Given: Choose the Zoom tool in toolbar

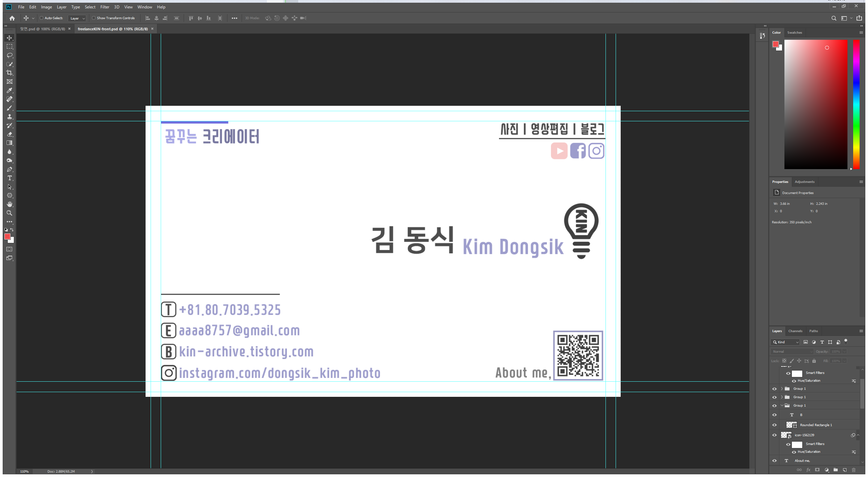Looking at the screenshot, I should [x=9, y=213].
